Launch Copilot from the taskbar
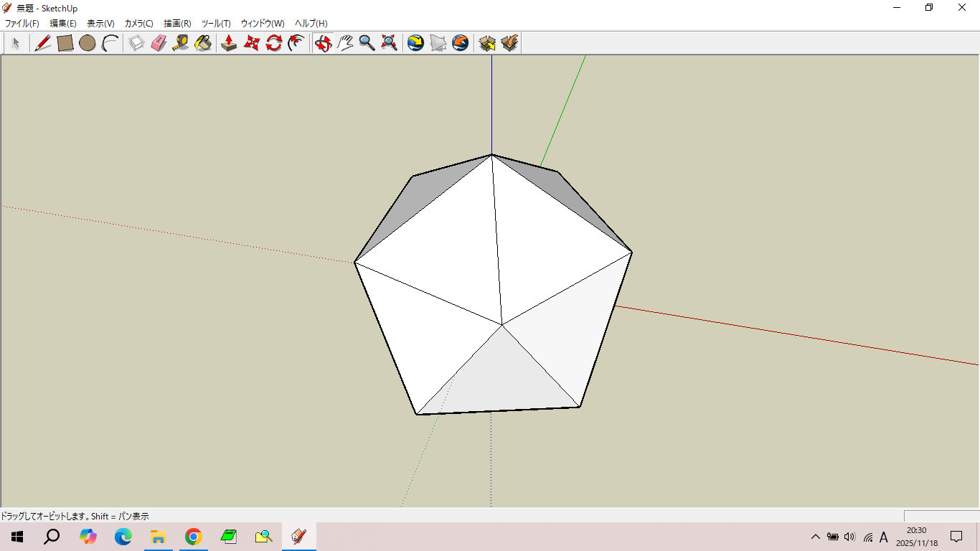The image size is (980, 551). (88, 537)
